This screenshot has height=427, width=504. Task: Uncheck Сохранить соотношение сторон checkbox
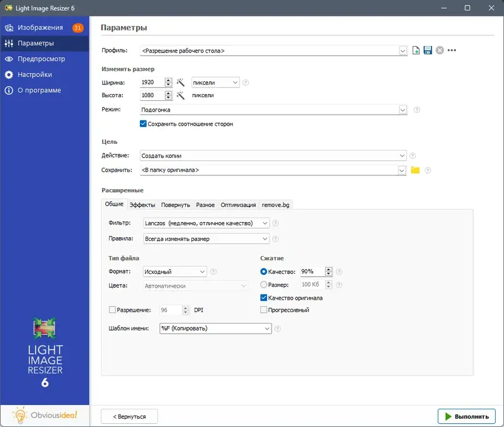tap(143, 124)
